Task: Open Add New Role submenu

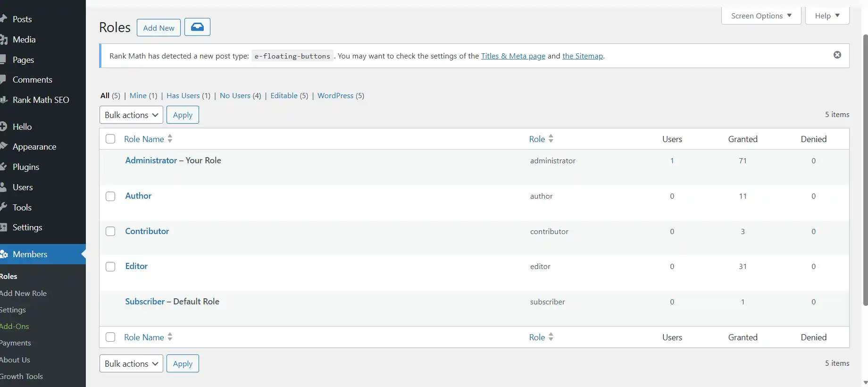Action: tap(23, 293)
